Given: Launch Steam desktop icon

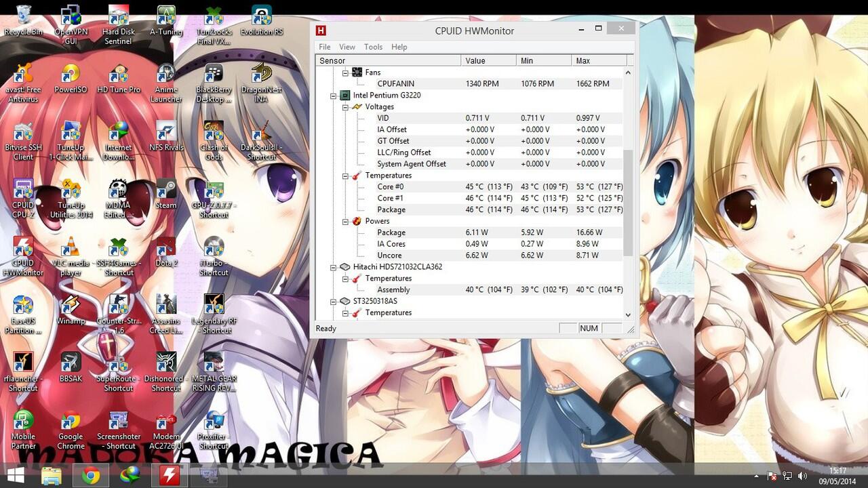Looking at the screenshot, I should pos(166,195).
